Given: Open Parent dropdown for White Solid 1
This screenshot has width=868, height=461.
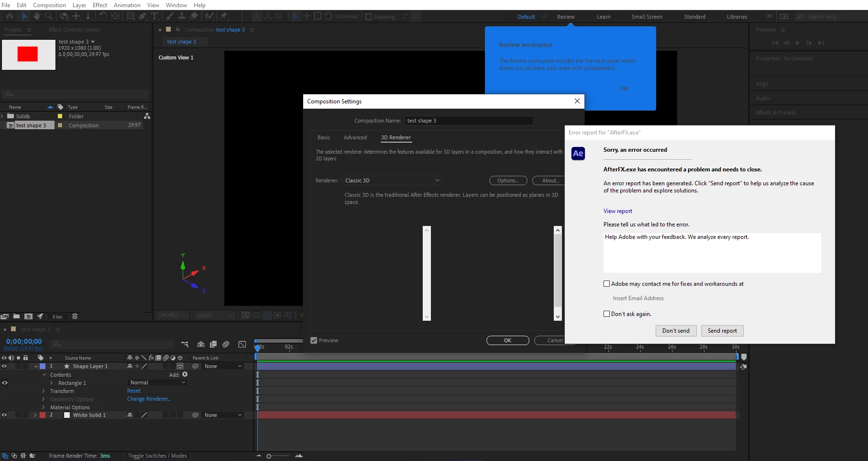Looking at the screenshot, I should point(223,415).
